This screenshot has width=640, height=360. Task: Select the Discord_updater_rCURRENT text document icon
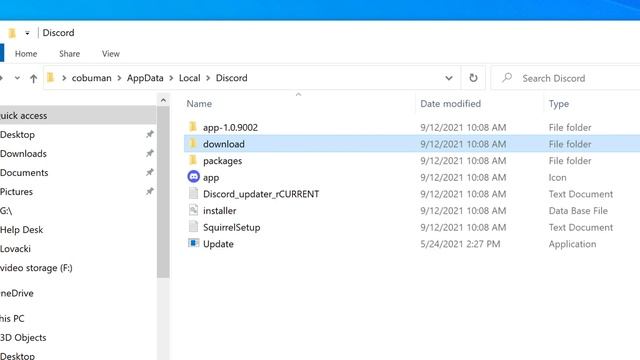[x=193, y=193]
